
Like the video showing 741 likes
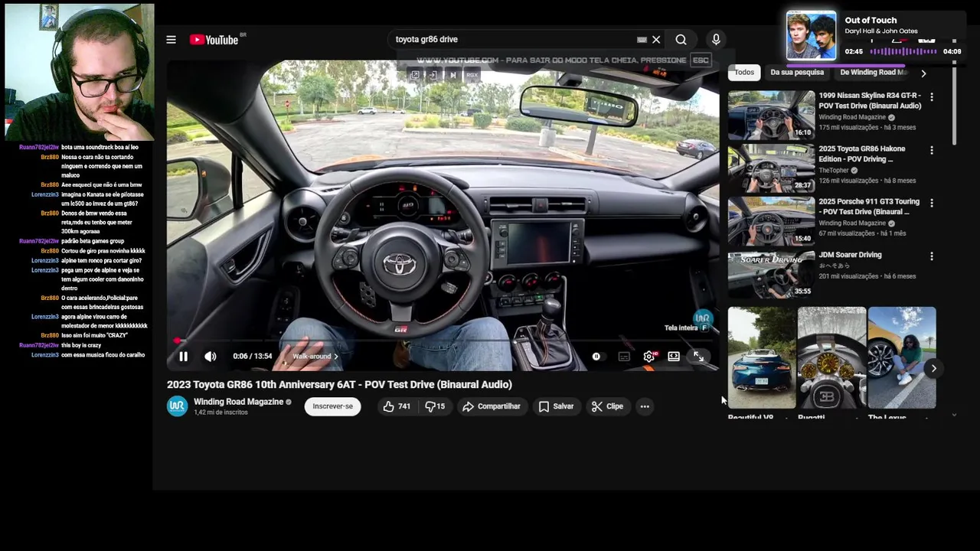point(397,406)
